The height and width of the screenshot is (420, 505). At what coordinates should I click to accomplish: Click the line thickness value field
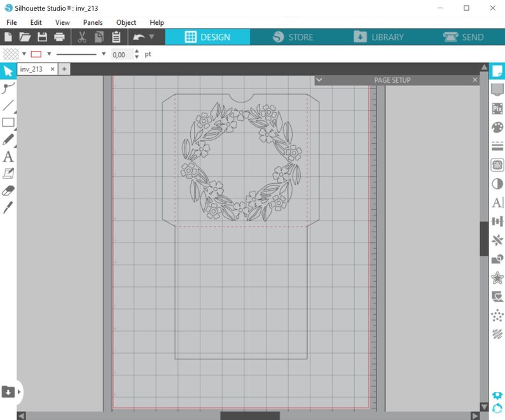tap(122, 55)
